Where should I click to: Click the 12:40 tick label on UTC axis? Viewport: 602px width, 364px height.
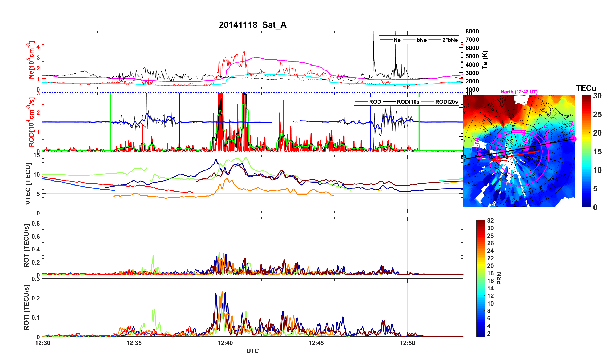(x=225, y=343)
